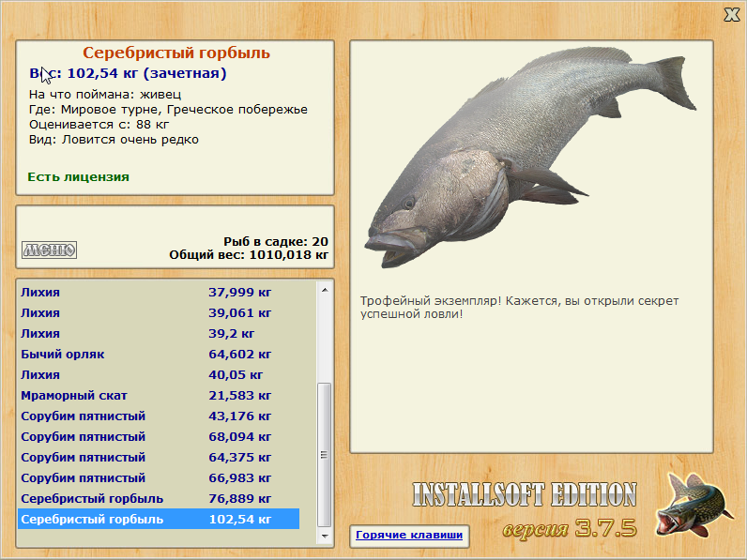The image size is (747, 560).
Task: Click the Серебристый горбыль title heading
Action: (x=176, y=53)
